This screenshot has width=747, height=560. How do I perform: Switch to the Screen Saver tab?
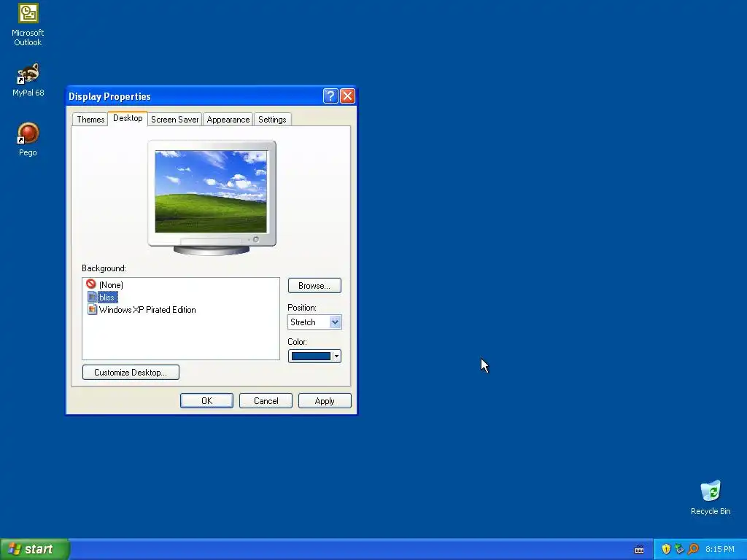(x=174, y=120)
